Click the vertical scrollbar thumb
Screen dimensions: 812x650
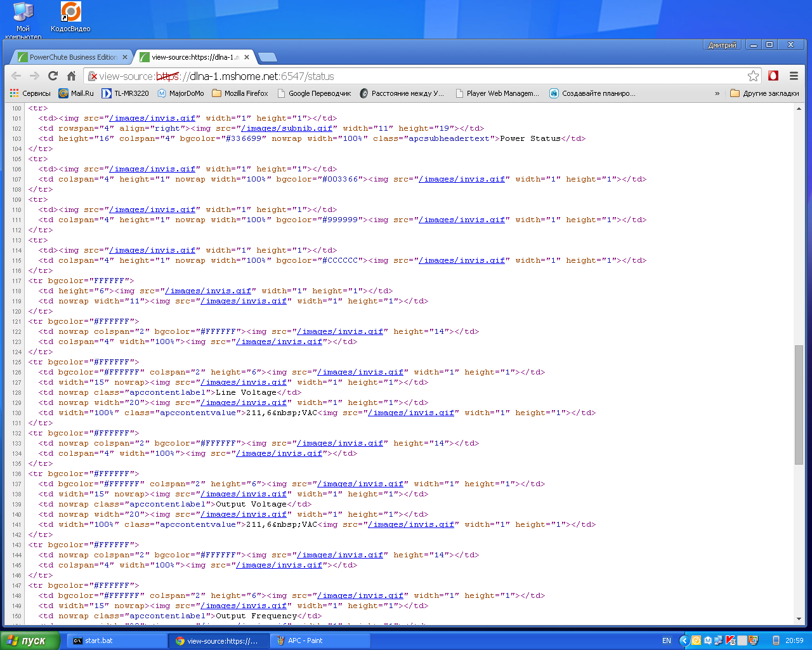pos(799,404)
